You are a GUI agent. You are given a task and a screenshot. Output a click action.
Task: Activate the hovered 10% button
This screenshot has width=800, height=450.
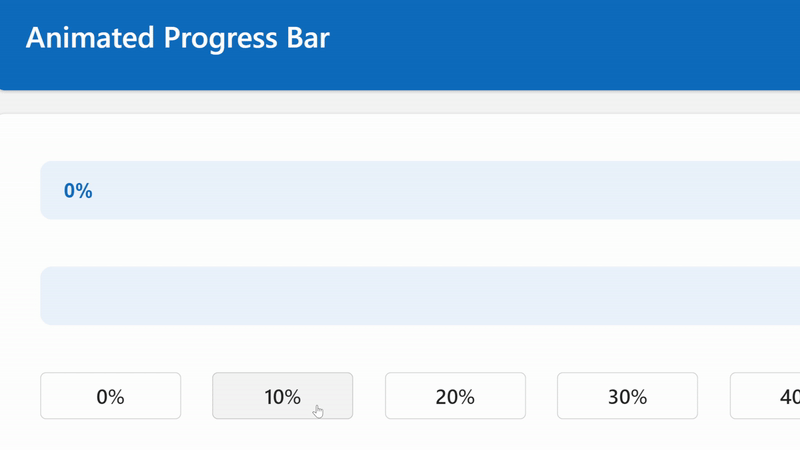[282, 396]
